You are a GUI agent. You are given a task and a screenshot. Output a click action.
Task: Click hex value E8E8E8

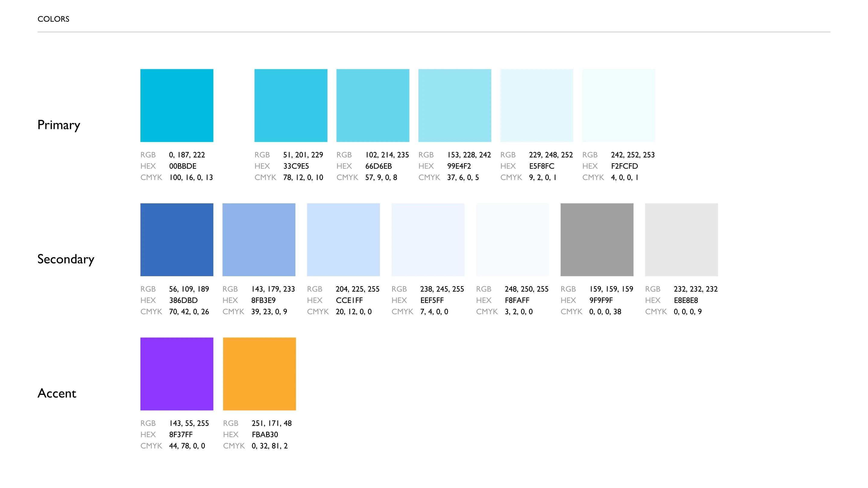coord(686,300)
